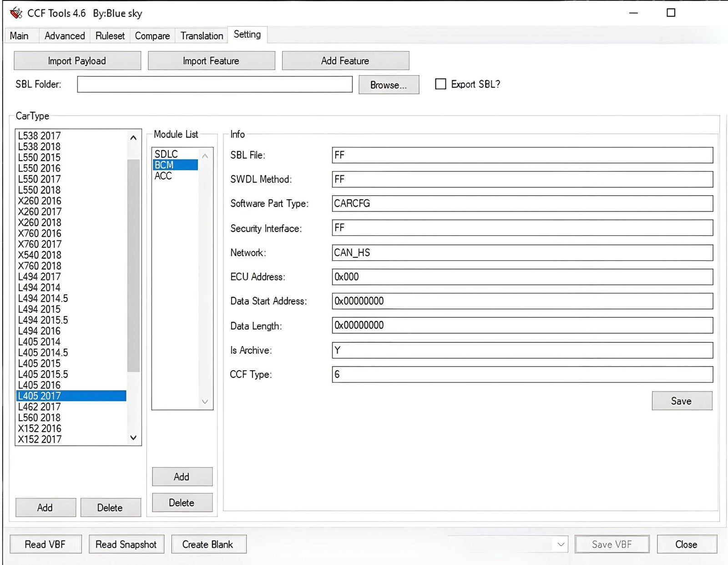Minimize the CCF Tools window
Screen dimensions: 728x565
click(633, 13)
